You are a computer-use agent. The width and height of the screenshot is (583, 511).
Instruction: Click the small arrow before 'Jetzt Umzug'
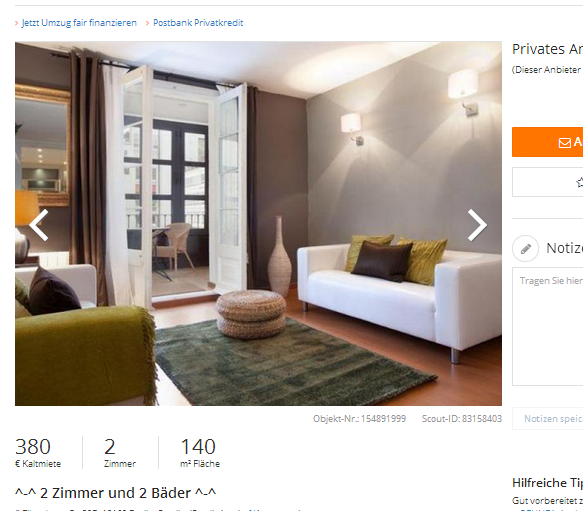point(16,23)
